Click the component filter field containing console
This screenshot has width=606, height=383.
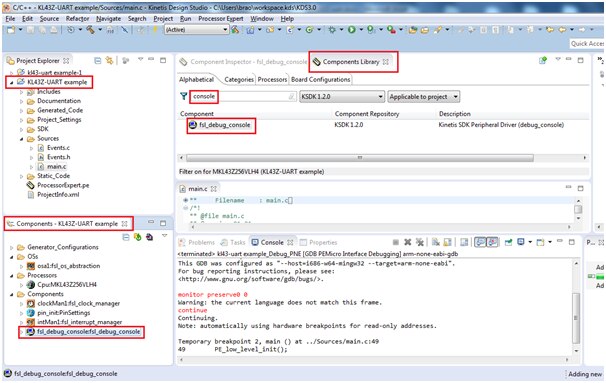click(243, 97)
